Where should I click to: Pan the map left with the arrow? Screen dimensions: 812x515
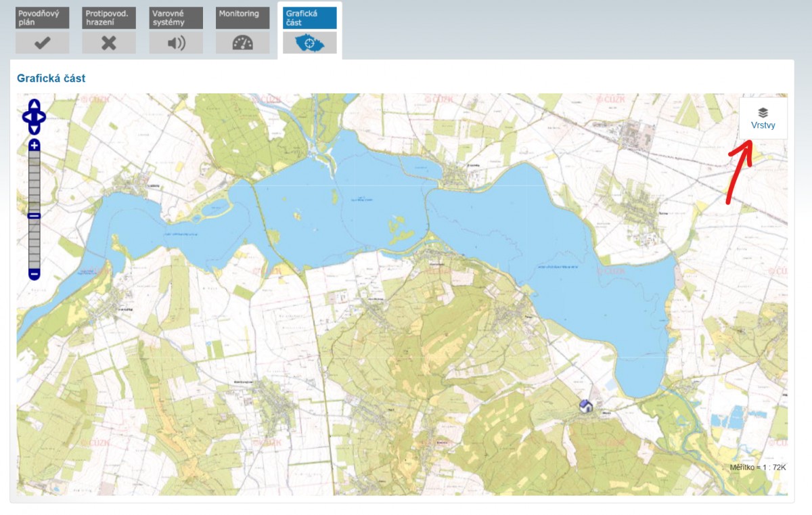pos(26,117)
